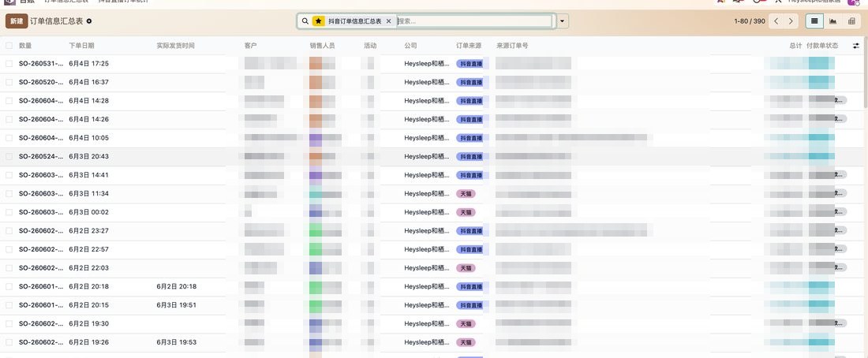Image resolution: width=868 pixels, height=358 pixels.
Task: Click Heysleep和栖 company in the 6月4日 10:05 row
Action: pos(427,138)
